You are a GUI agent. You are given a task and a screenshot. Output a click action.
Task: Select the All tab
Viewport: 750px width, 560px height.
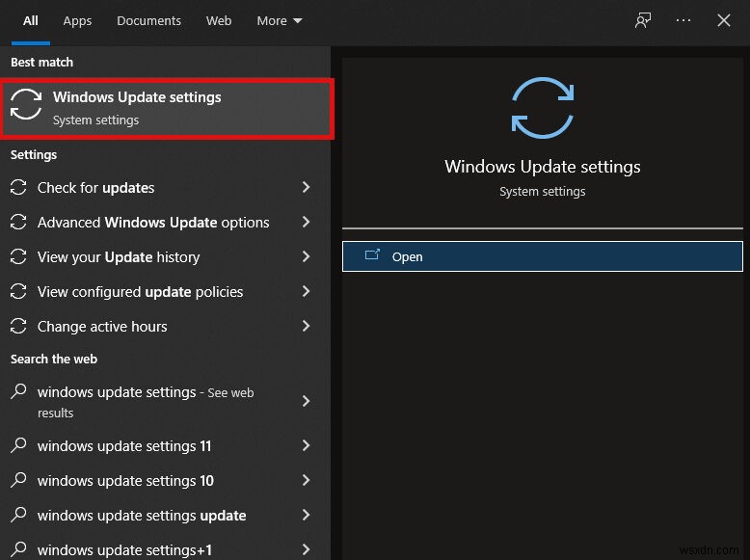click(31, 21)
